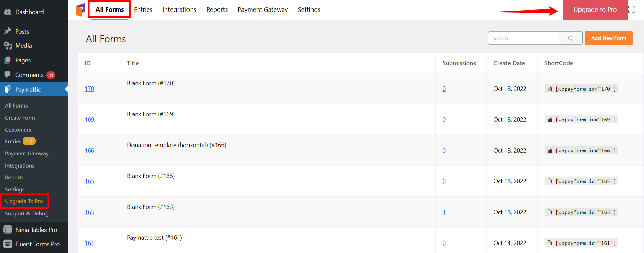
Task: View submissions count for Blank Form #170
Action: (444, 89)
